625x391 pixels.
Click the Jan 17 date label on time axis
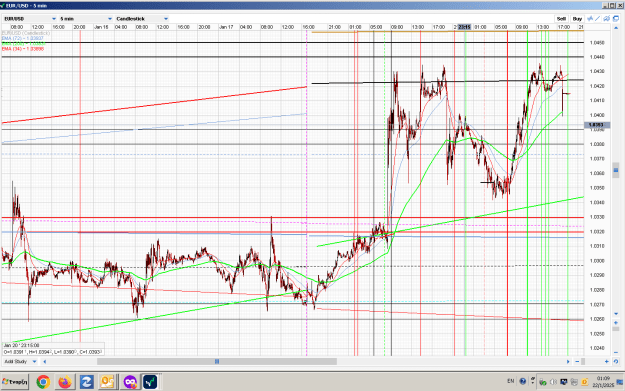pos(226,27)
